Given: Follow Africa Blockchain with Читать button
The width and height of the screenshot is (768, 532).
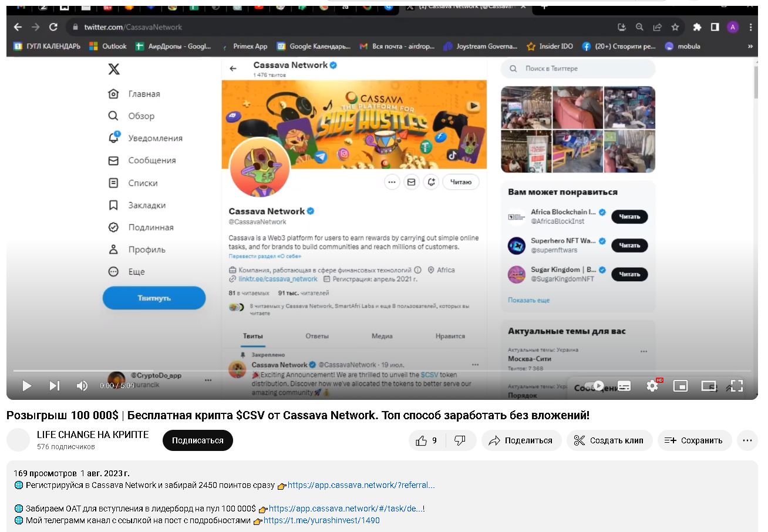Looking at the screenshot, I should point(629,217).
